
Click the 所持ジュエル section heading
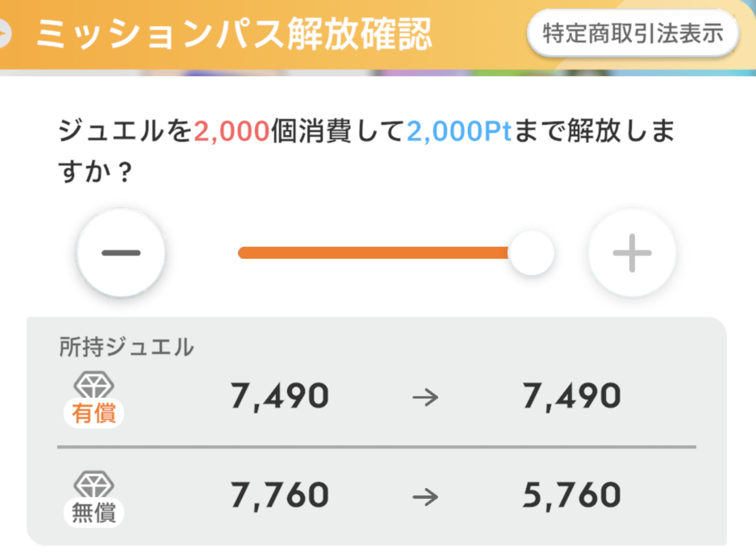pyautogui.click(x=126, y=347)
